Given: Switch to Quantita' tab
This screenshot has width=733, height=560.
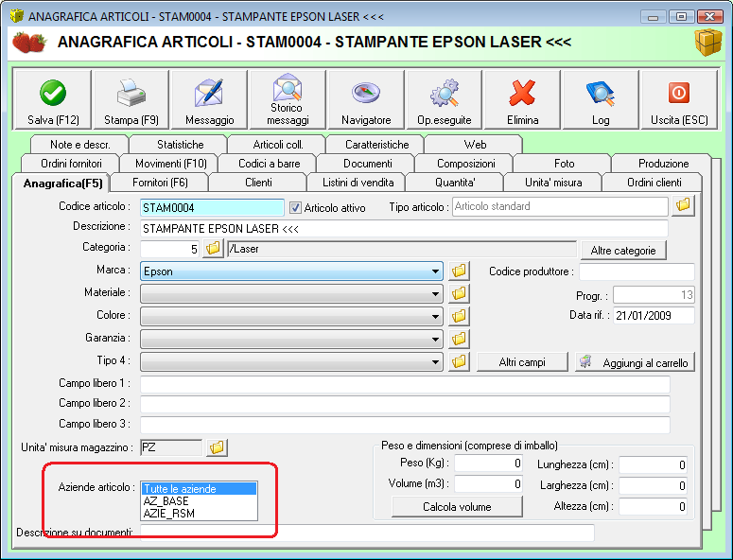Looking at the screenshot, I should click(455, 183).
